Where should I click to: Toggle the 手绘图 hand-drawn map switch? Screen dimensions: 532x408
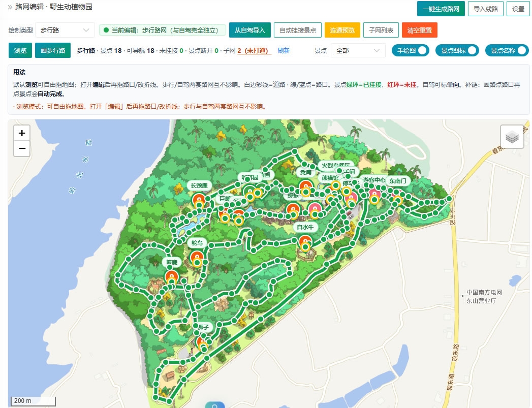tap(411, 50)
